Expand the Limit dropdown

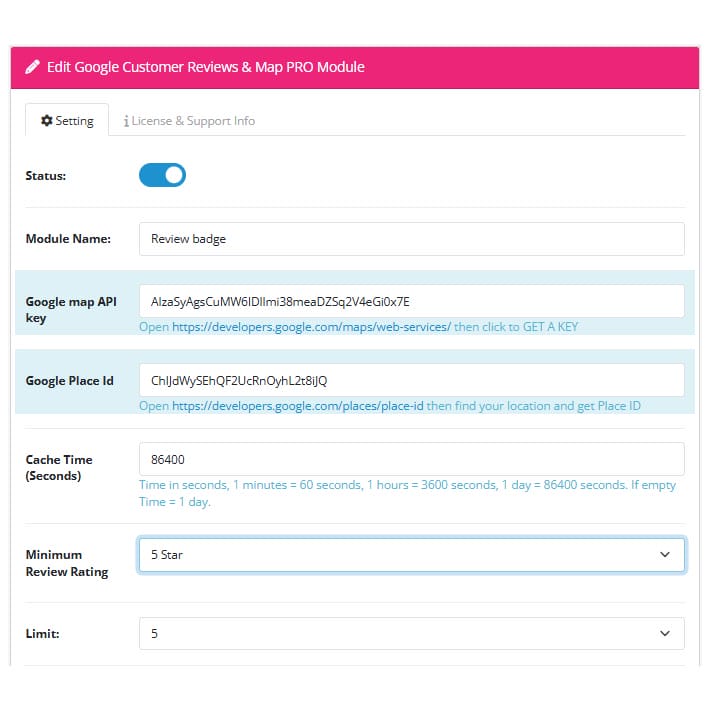point(412,633)
